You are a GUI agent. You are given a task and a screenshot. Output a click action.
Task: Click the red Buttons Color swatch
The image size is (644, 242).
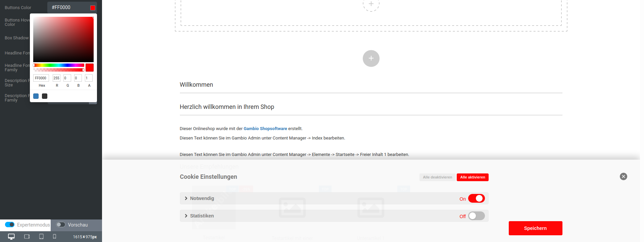tap(93, 8)
